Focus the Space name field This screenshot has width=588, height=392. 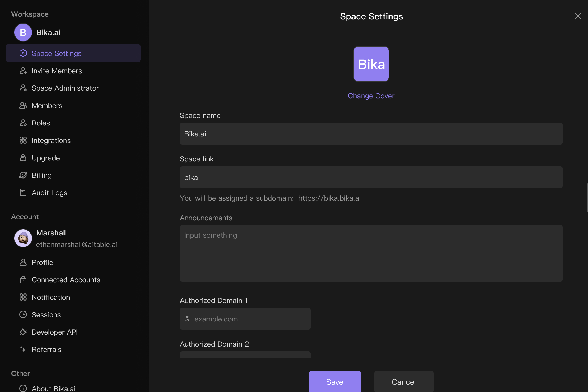pos(371,134)
